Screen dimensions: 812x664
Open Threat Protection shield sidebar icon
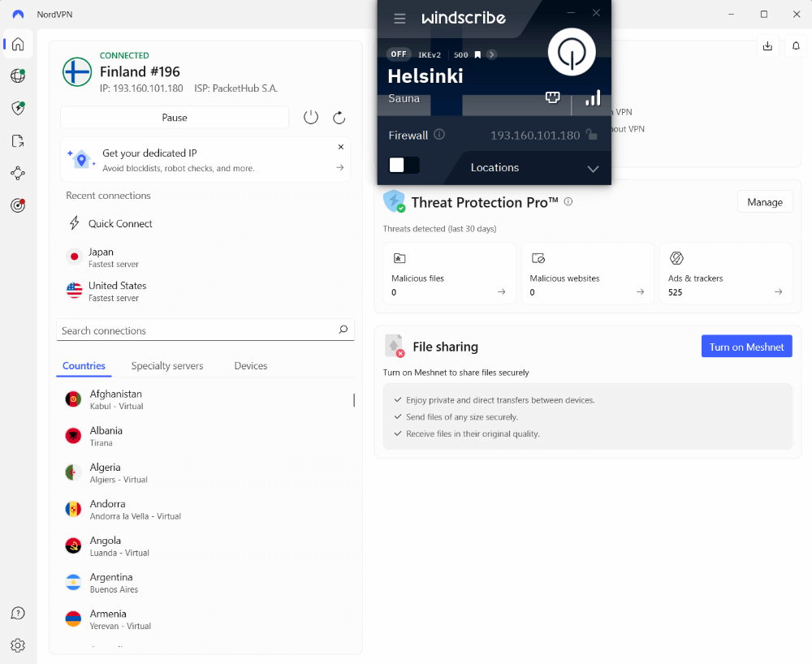pyautogui.click(x=18, y=108)
